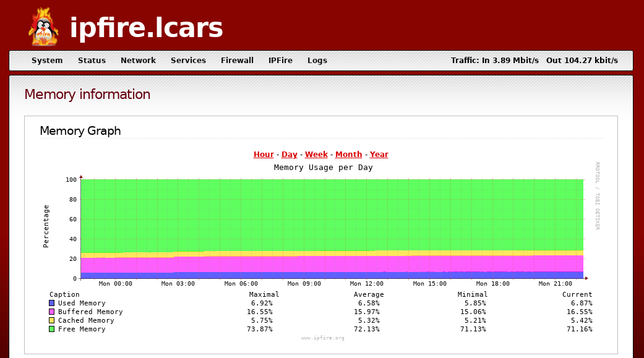
Task: Click the Memory Usage per Day graph
Action: click(332, 229)
